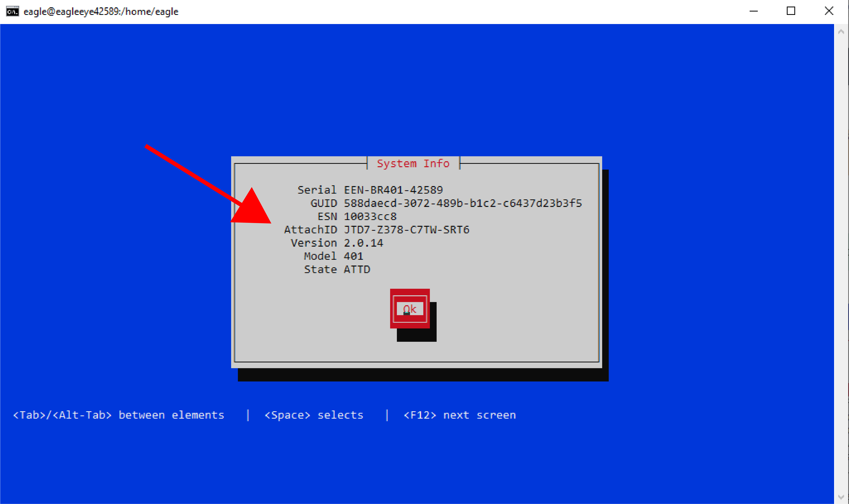Viewport: 849px width, 504px height.
Task: Click the window title text eagle@eagleeye42589
Action: coord(101,12)
